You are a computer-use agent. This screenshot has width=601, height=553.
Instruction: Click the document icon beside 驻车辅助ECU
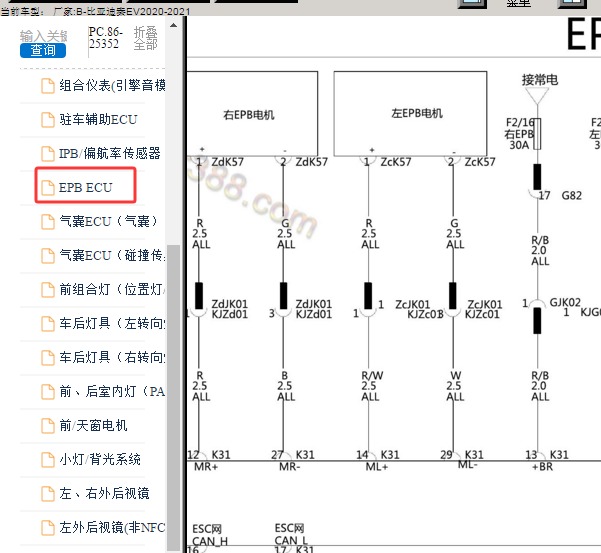click(48, 120)
